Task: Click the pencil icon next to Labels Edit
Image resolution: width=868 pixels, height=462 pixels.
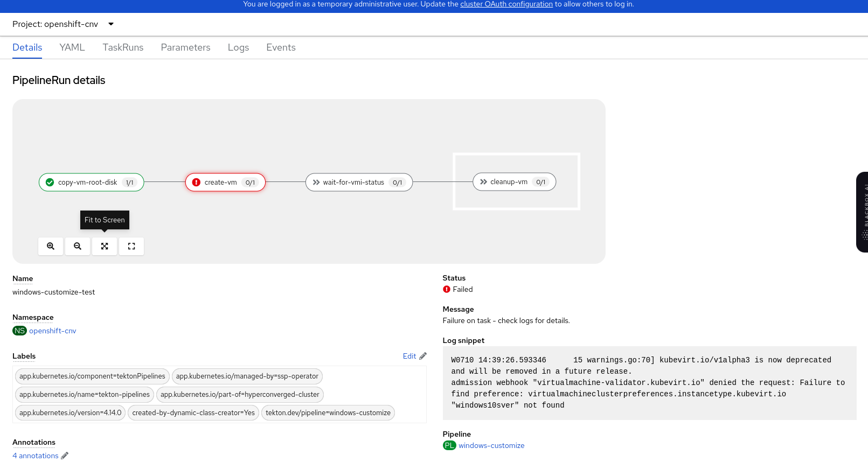Action: coord(423,356)
